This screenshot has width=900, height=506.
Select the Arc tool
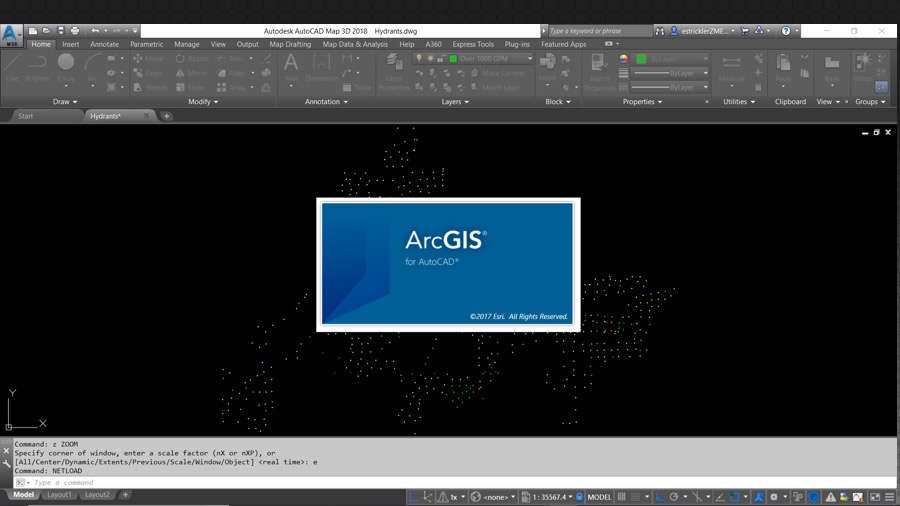click(x=92, y=68)
